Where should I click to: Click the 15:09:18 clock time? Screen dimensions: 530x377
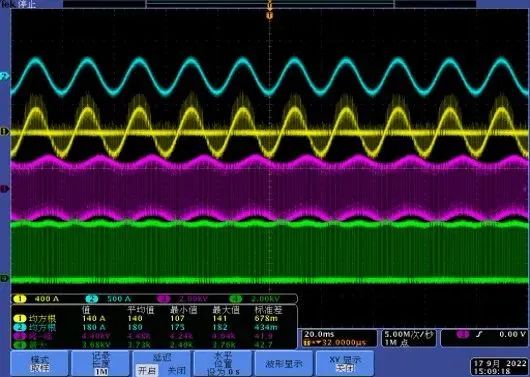tap(492, 372)
